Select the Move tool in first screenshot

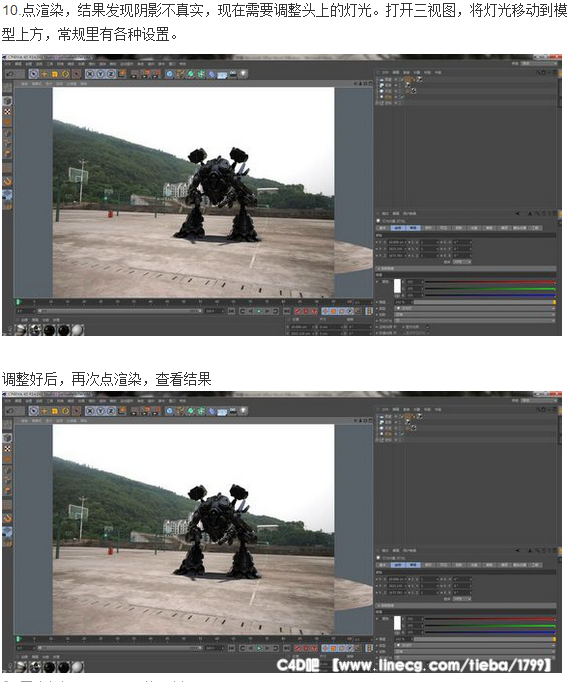(44, 74)
